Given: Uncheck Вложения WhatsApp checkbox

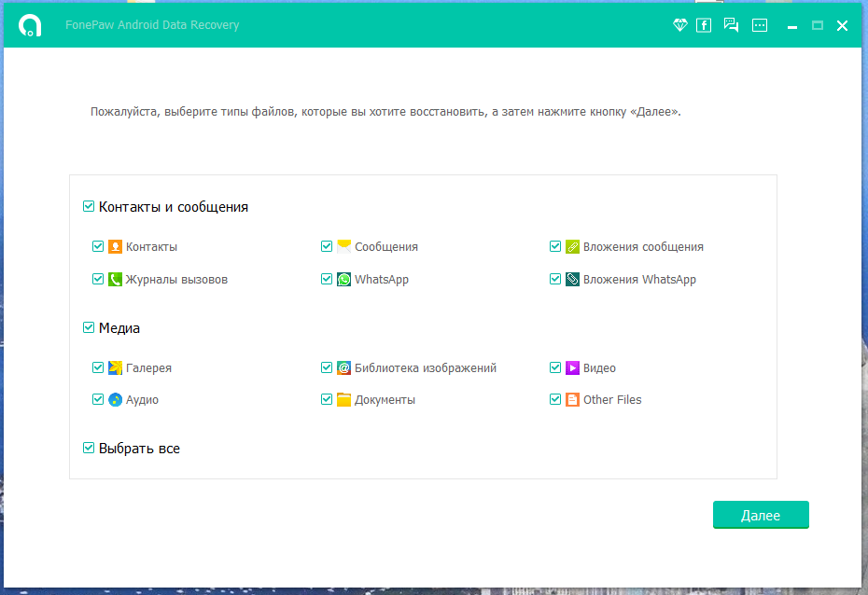Looking at the screenshot, I should click(555, 279).
